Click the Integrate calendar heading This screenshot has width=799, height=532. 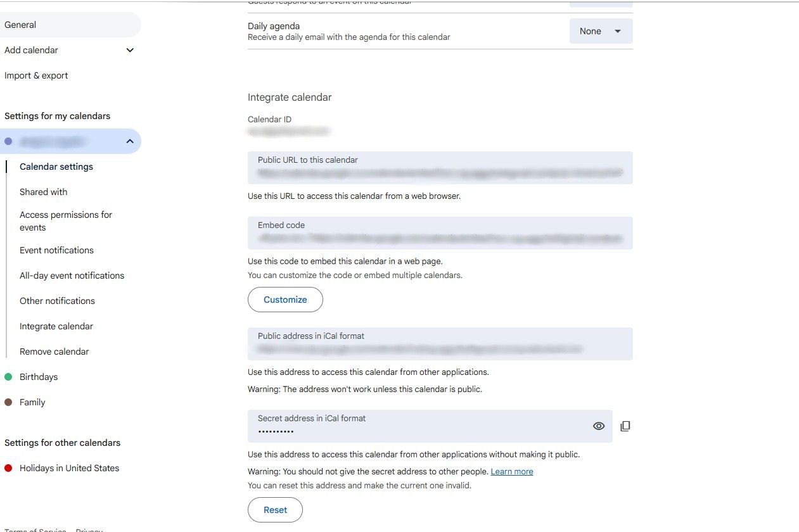click(x=290, y=97)
